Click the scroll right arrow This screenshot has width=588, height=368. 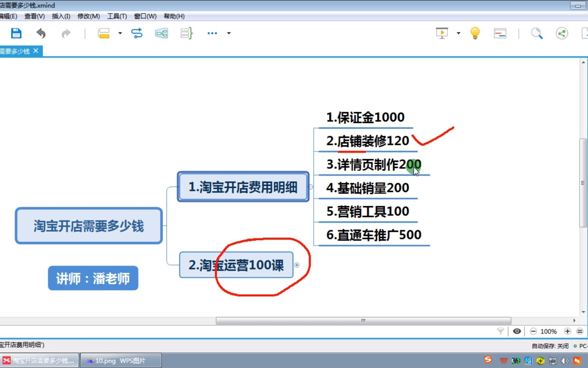[x=574, y=321]
